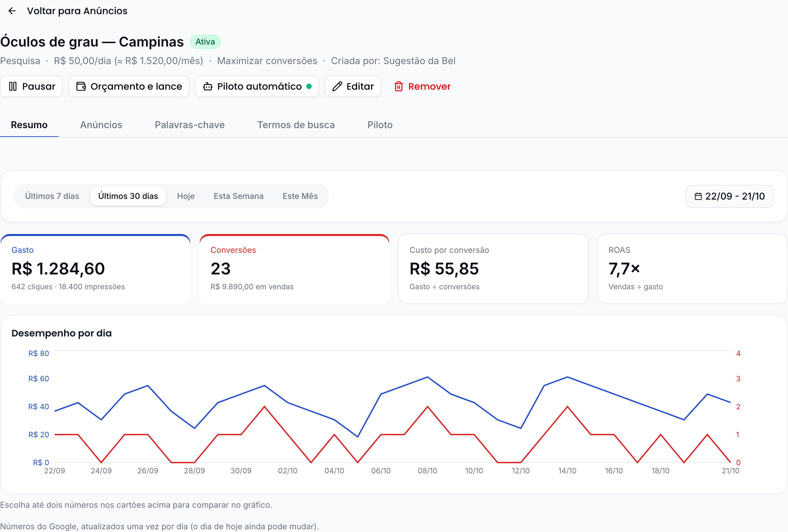The image size is (788, 532).
Task: Click the back arrow icon
Action: coord(12,11)
